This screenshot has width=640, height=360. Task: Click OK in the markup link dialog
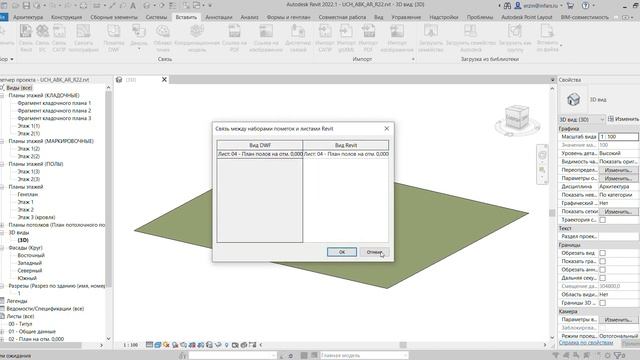pyautogui.click(x=342, y=252)
